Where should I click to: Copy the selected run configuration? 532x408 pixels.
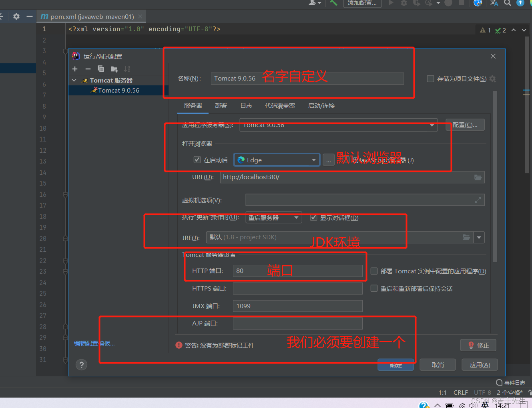click(x=101, y=69)
